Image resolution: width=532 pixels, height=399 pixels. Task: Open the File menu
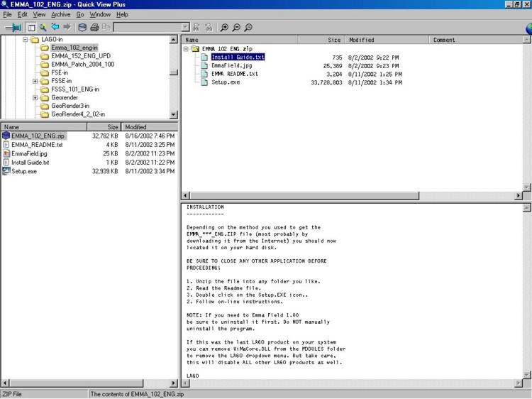pos(7,15)
